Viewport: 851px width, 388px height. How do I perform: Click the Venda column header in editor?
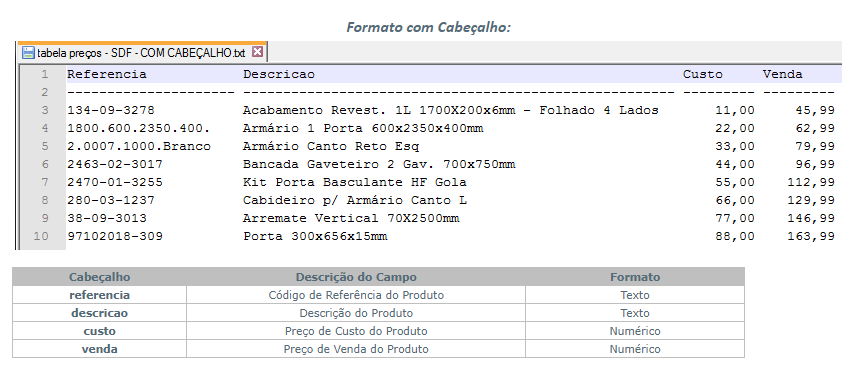point(782,74)
